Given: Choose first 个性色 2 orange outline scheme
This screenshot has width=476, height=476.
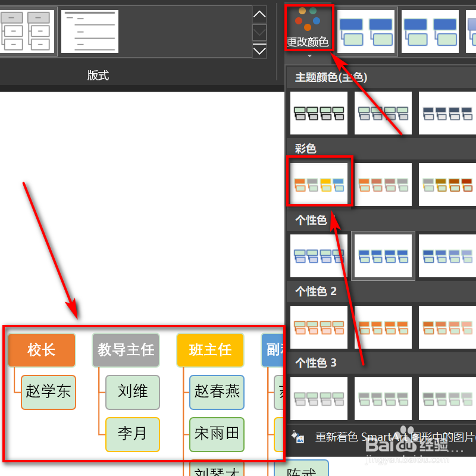Looking at the screenshot, I should click(x=319, y=327).
